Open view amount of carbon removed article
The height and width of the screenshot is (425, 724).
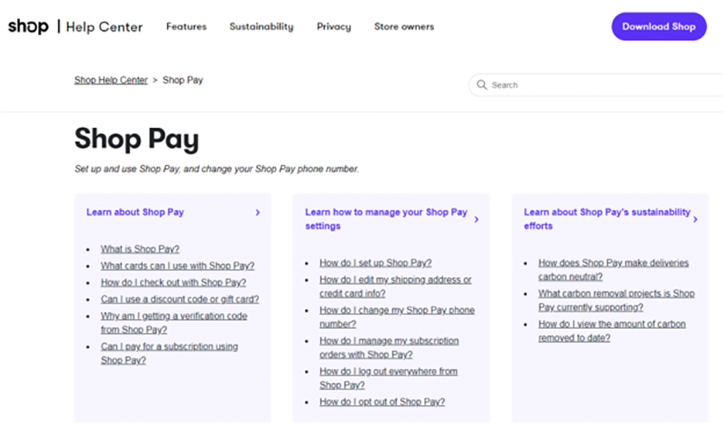click(x=612, y=331)
